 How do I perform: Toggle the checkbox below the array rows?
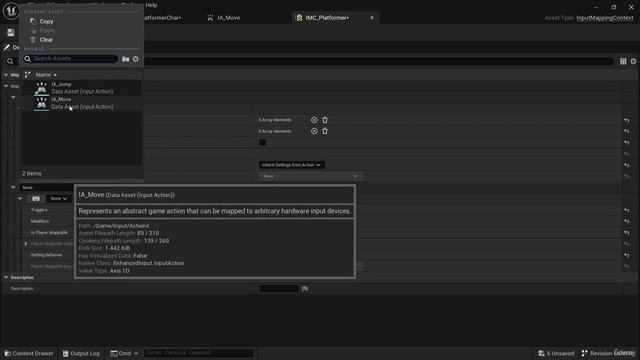[x=262, y=142]
